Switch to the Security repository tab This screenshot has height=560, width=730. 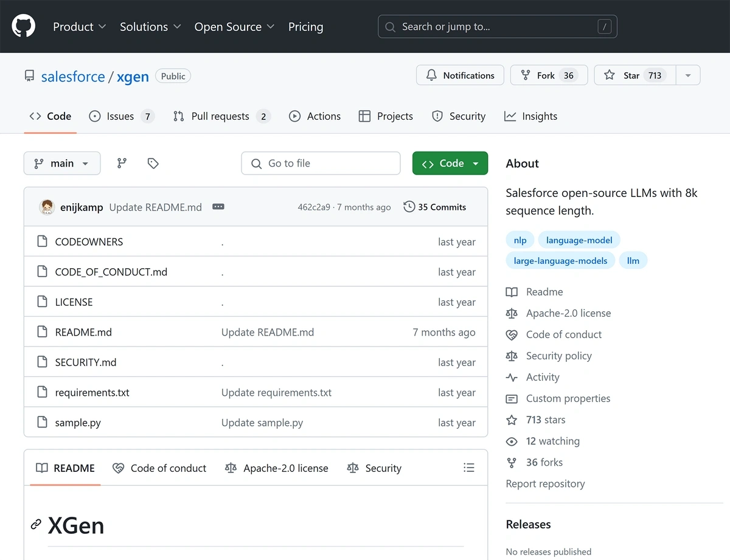point(458,116)
